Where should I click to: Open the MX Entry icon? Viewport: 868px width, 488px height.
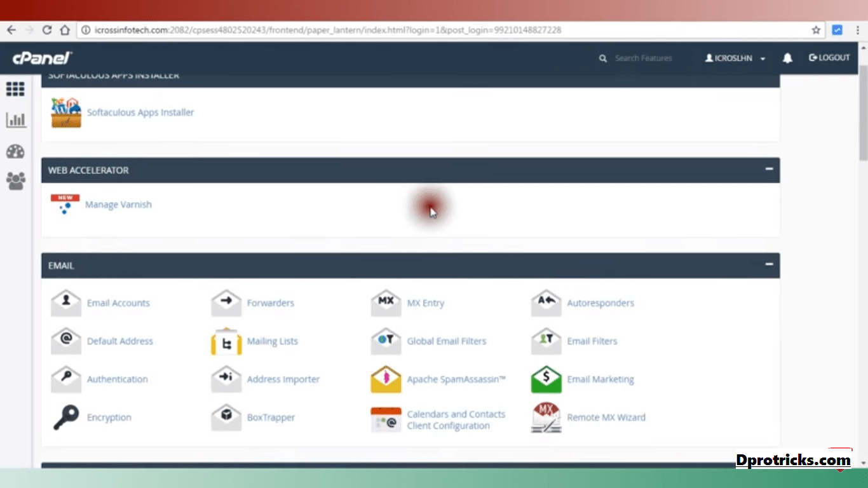point(386,303)
